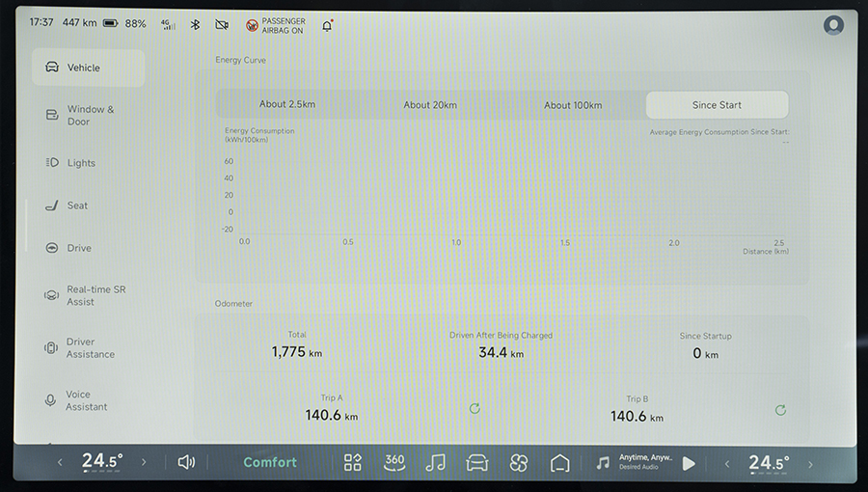Reset Trip B odometer
868x492 pixels.
click(780, 410)
